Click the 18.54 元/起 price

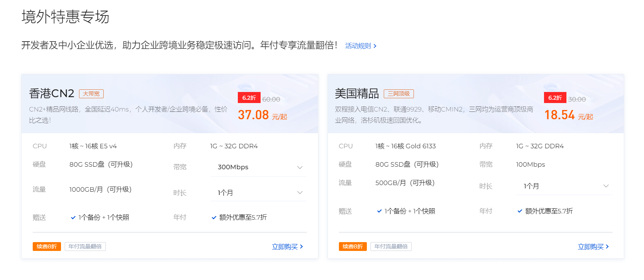coord(569,115)
